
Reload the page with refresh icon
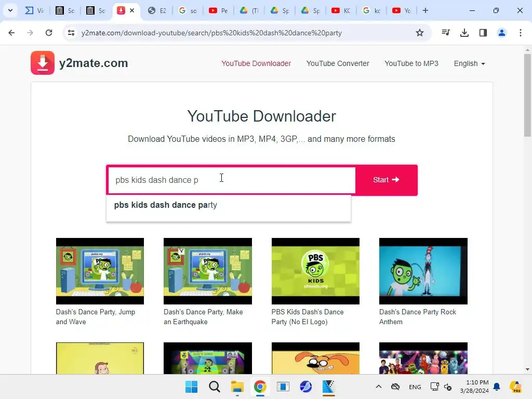49,33
